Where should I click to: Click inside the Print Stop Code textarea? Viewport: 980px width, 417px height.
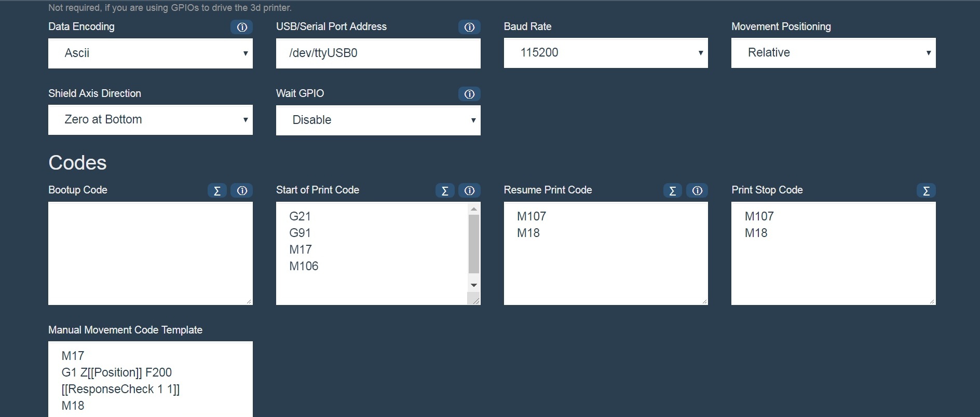click(834, 254)
